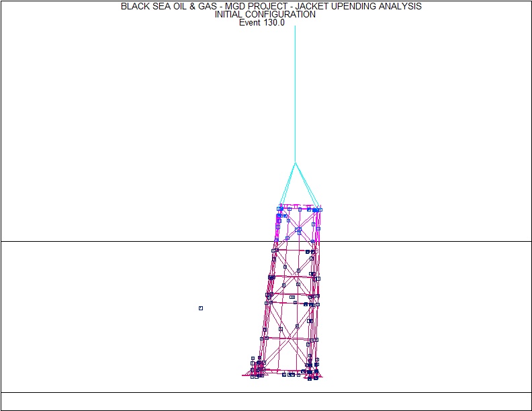
Task: Click the Event 130.0 label
Action: [x=262, y=22]
